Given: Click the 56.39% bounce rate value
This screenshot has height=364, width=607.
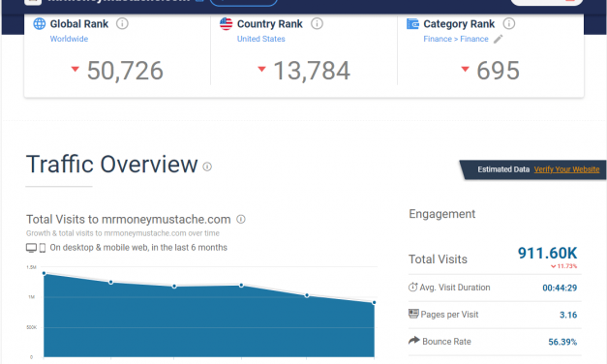Looking at the screenshot, I should 562,342.
